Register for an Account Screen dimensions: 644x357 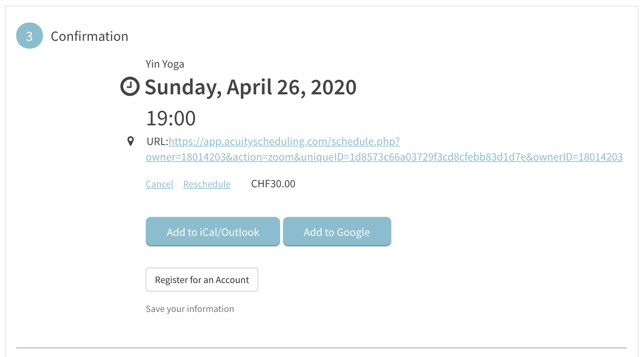(x=202, y=280)
